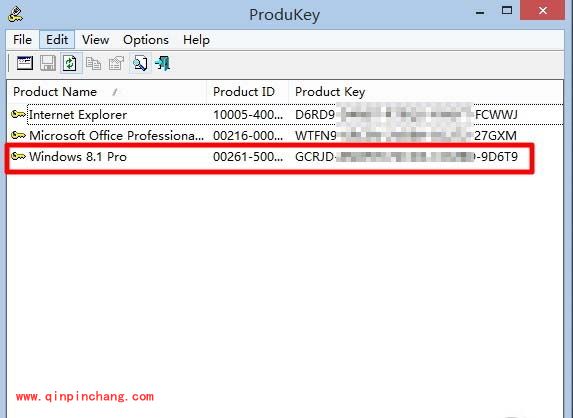Click Product ID 00261-500... cell
The image size is (573, 418).
248,157
